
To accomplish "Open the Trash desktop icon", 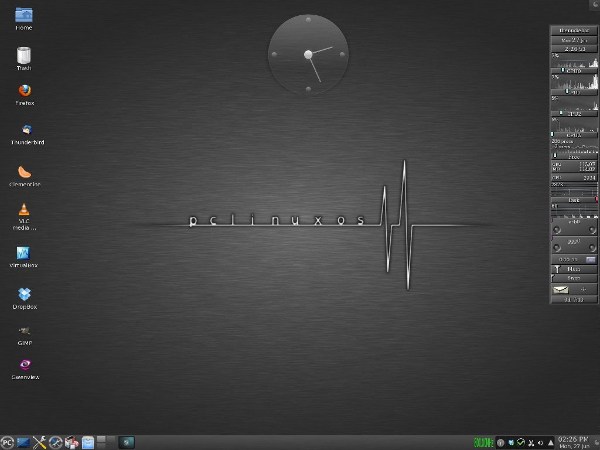I will 23,56.
